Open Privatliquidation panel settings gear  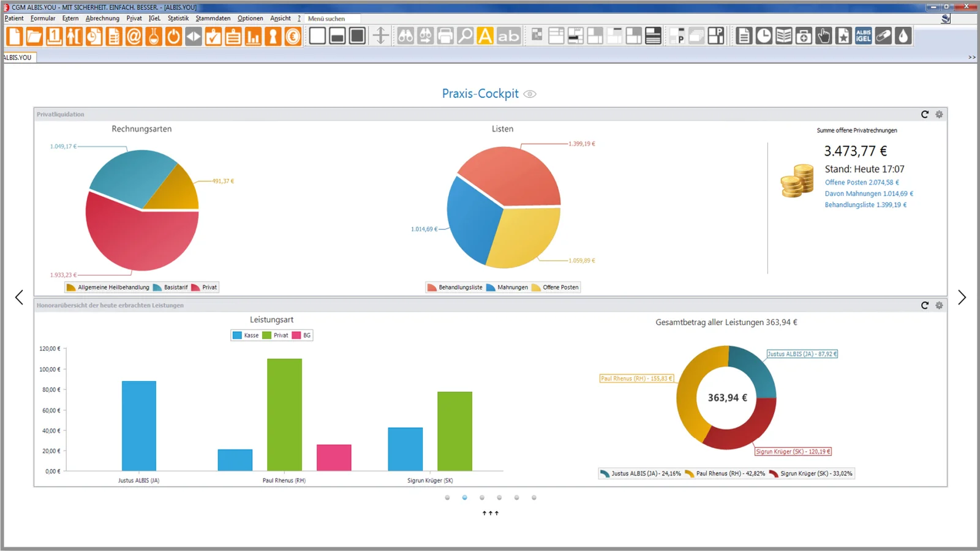939,114
